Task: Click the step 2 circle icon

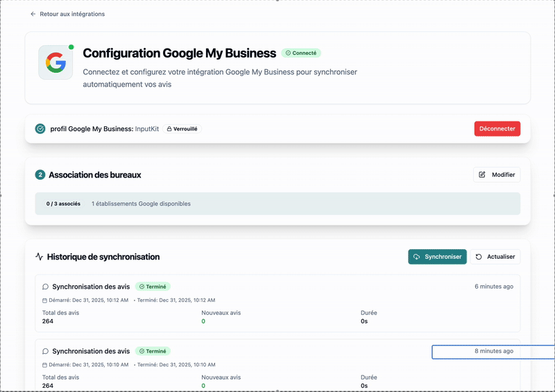Action: coord(40,175)
